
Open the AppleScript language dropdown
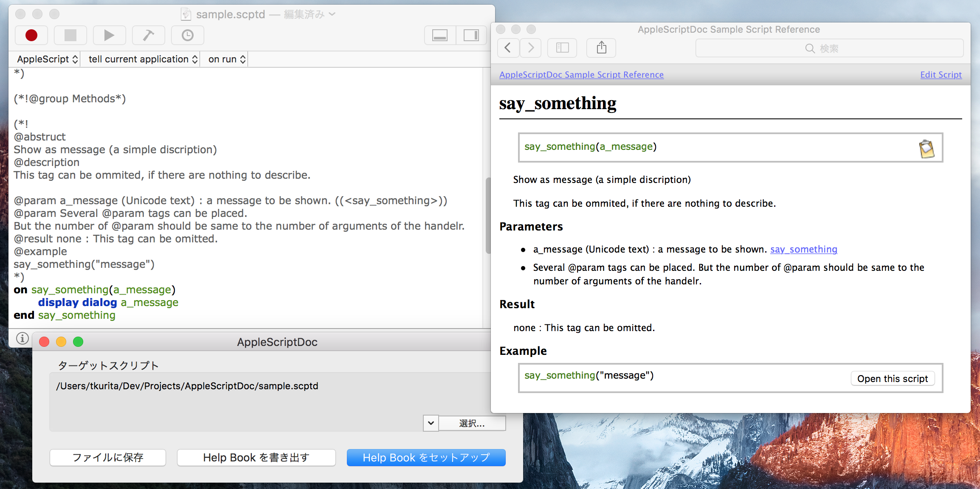coord(47,59)
